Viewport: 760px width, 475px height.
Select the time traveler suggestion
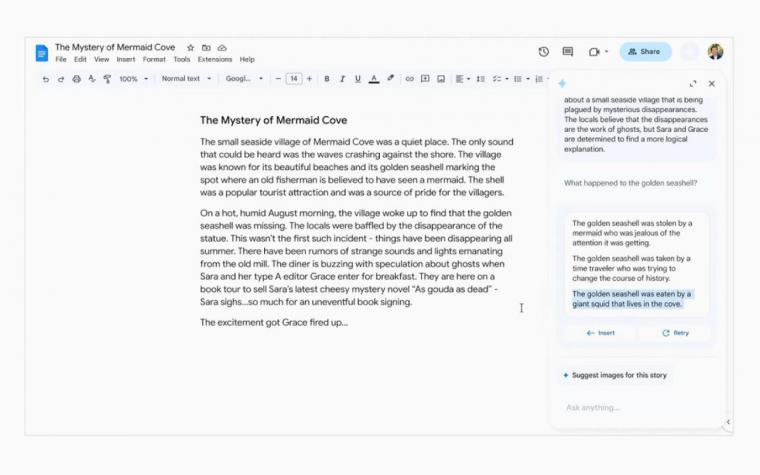[631, 269]
